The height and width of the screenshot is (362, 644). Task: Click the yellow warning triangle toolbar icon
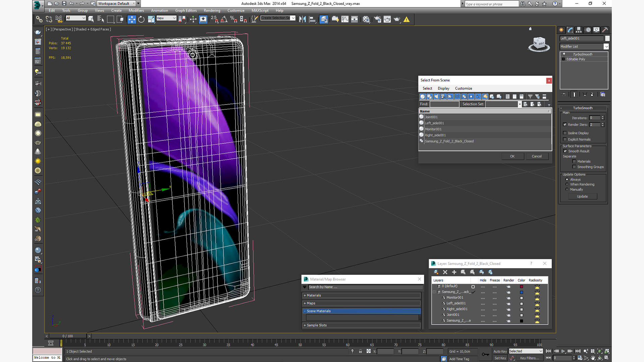point(407,19)
